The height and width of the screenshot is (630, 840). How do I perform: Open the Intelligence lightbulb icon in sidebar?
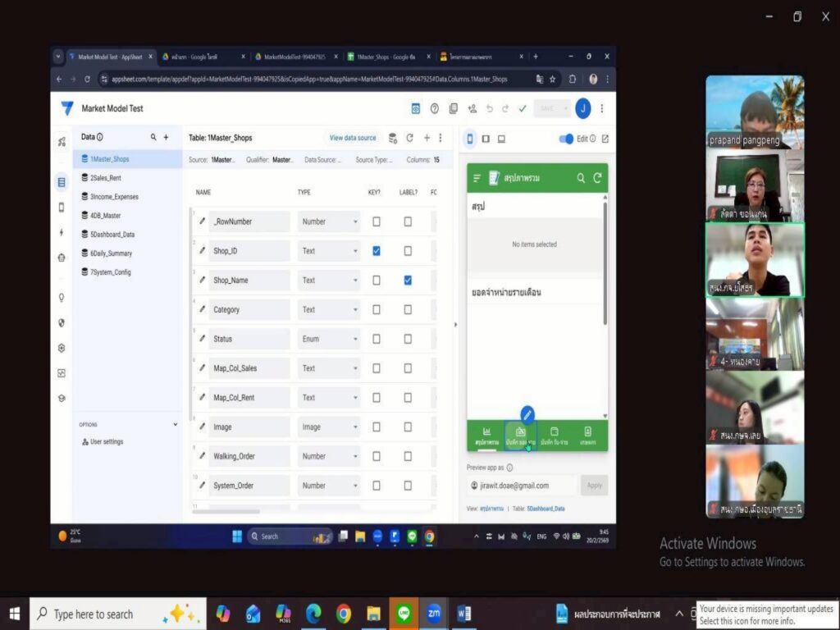click(x=62, y=297)
